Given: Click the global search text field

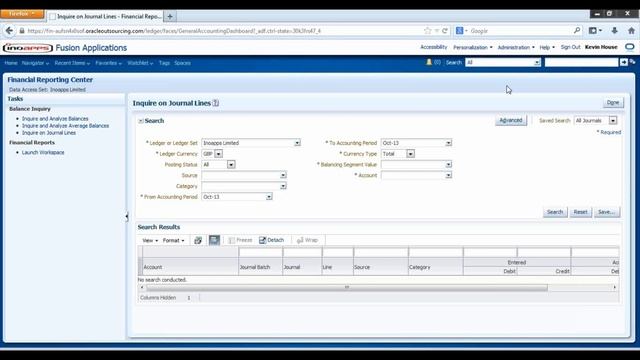Looking at the screenshot, I should [581, 62].
